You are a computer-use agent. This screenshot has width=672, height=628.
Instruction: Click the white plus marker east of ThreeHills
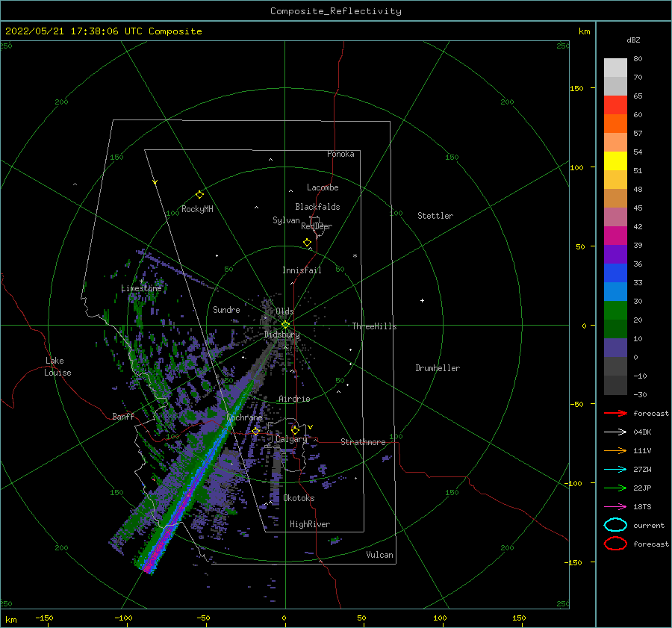click(x=422, y=300)
